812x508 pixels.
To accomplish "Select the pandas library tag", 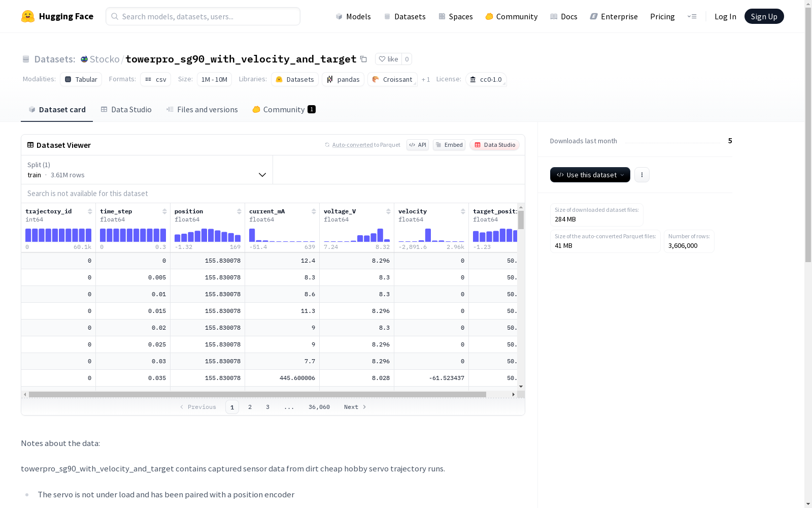I will pos(343,79).
